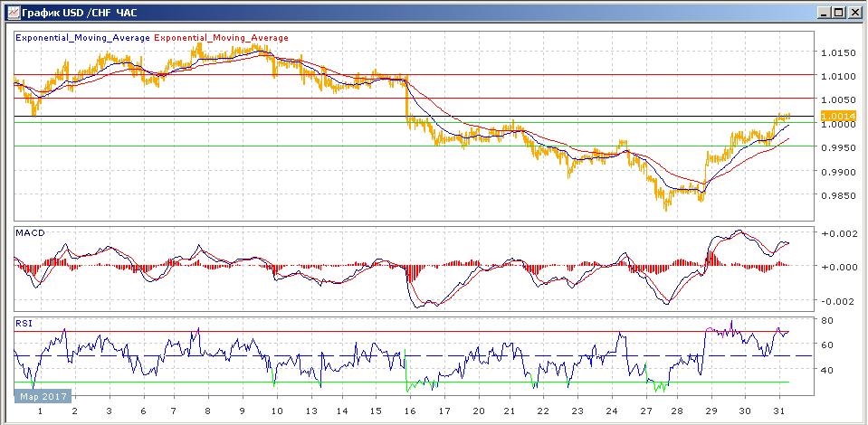The width and height of the screenshot is (868, 425).
Task: Click the RSI panel label
Action: click(x=24, y=324)
